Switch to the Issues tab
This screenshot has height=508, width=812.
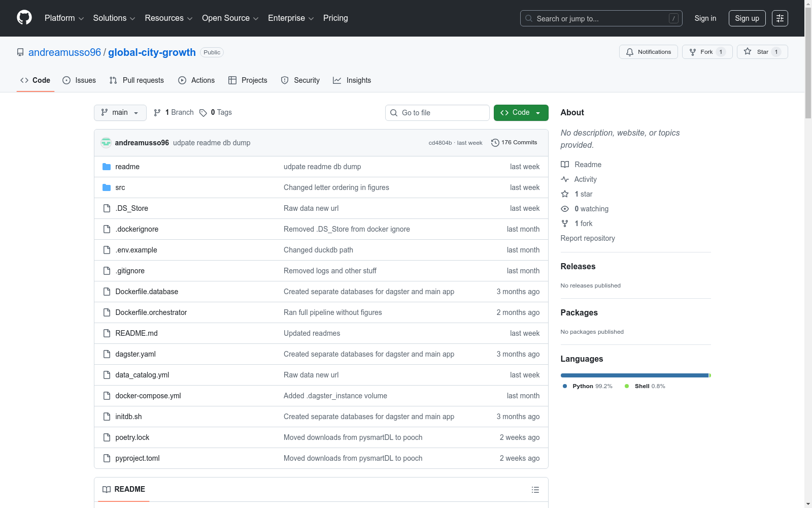coord(79,80)
